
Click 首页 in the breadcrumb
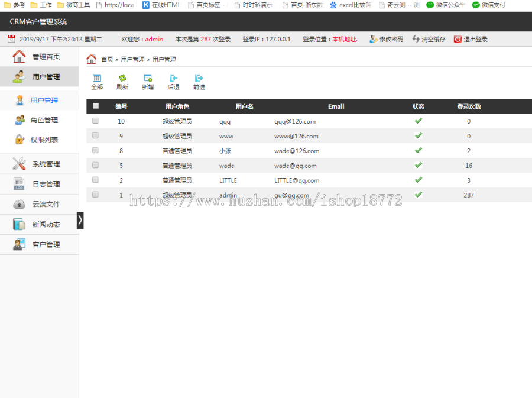tap(107, 59)
